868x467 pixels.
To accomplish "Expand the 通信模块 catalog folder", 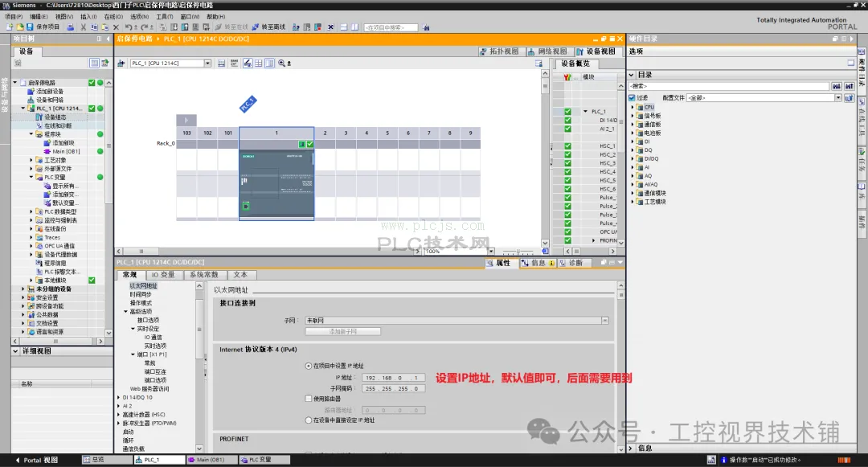I will (633, 193).
